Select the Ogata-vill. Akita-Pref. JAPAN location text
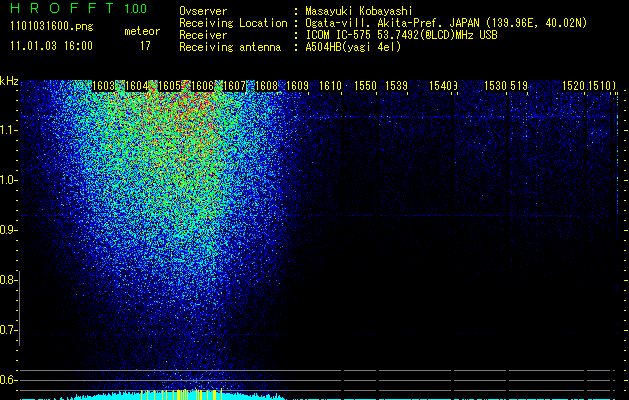Screen dimensions: 629x400 click(x=446, y=23)
